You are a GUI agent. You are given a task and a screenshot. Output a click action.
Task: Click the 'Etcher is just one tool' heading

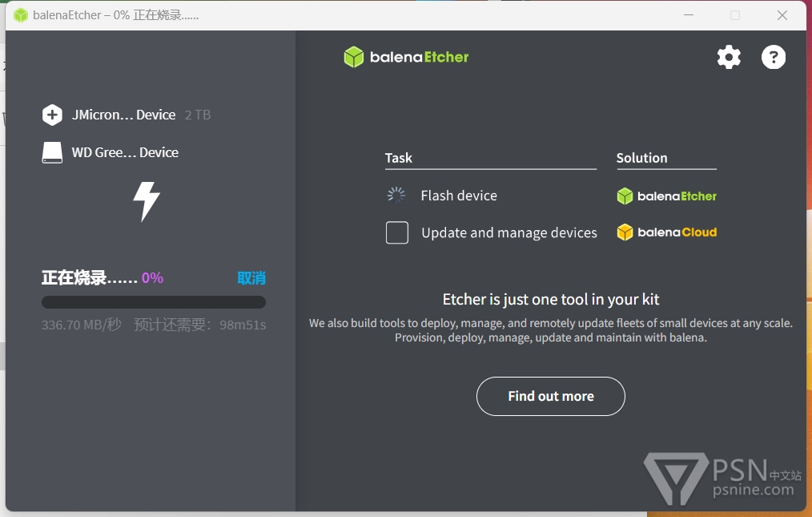550,299
